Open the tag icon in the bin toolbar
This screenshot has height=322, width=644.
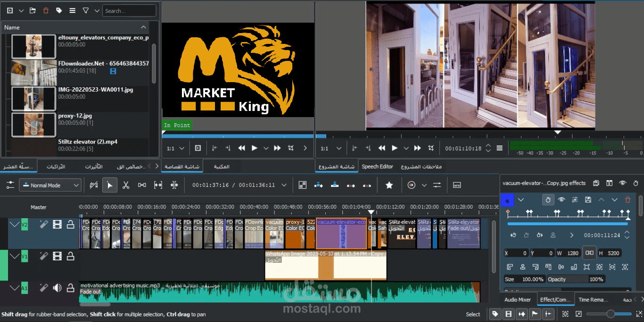tap(59, 10)
